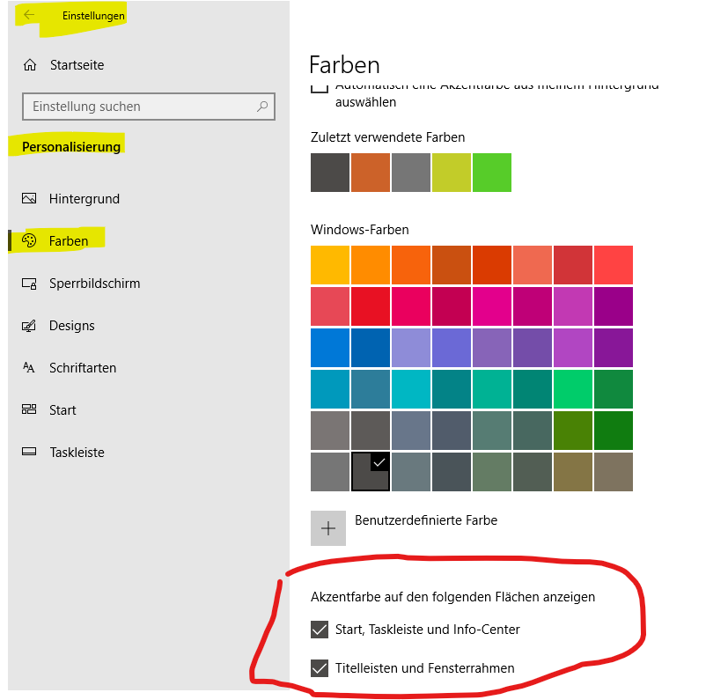Open Startseite via the home icon
Image resolution: width=728 pixels, height=700 pixels.
pyautogui.click(x=30, y=65)
